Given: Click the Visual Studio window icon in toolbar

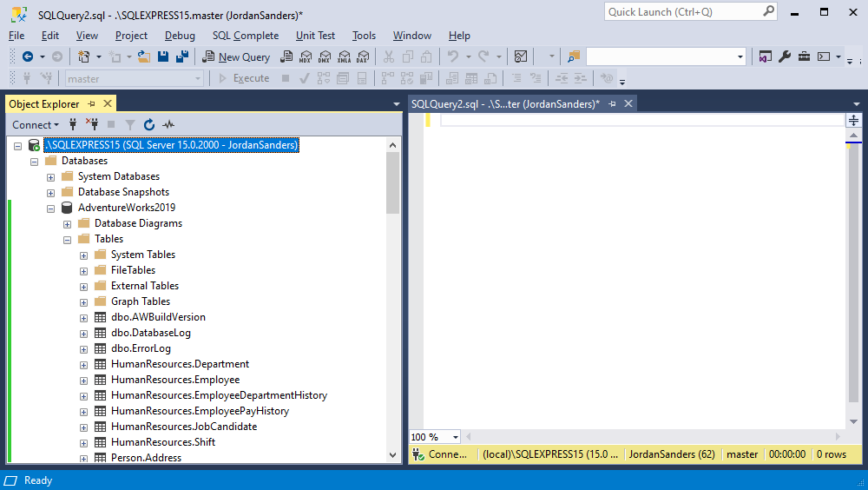Looking at the screenshot, I should click(765, 56).
